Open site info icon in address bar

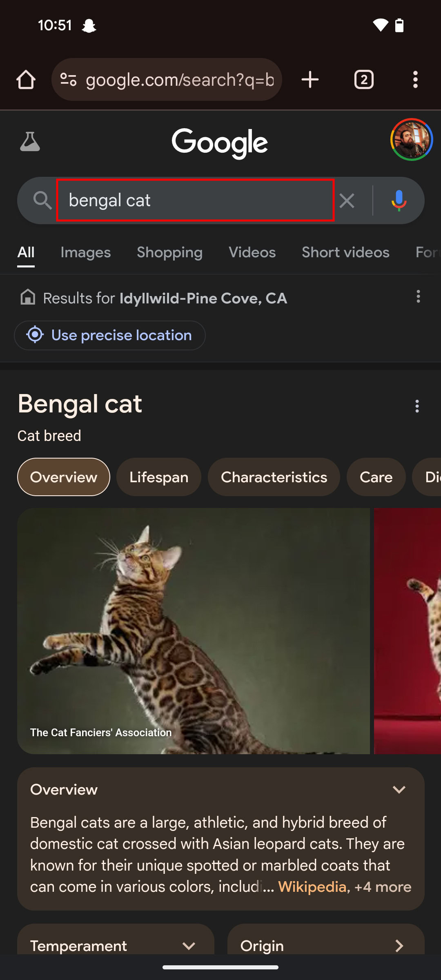68,80
